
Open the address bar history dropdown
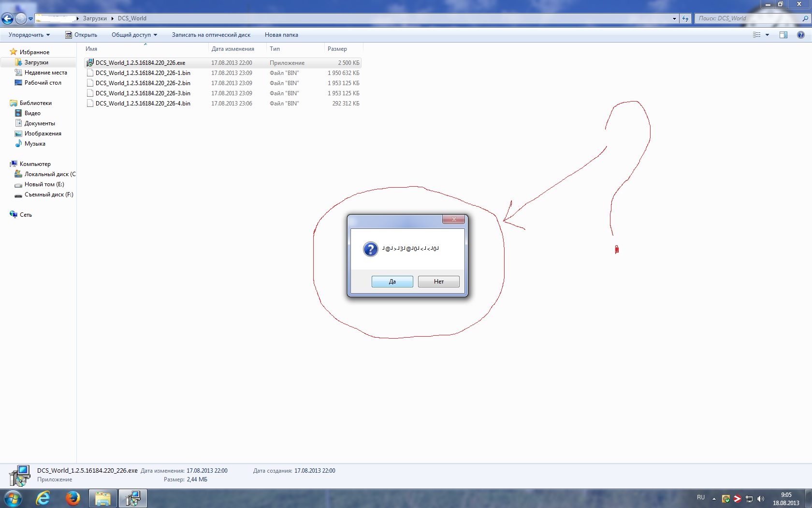pyautogui.click(x=674, y=18)
